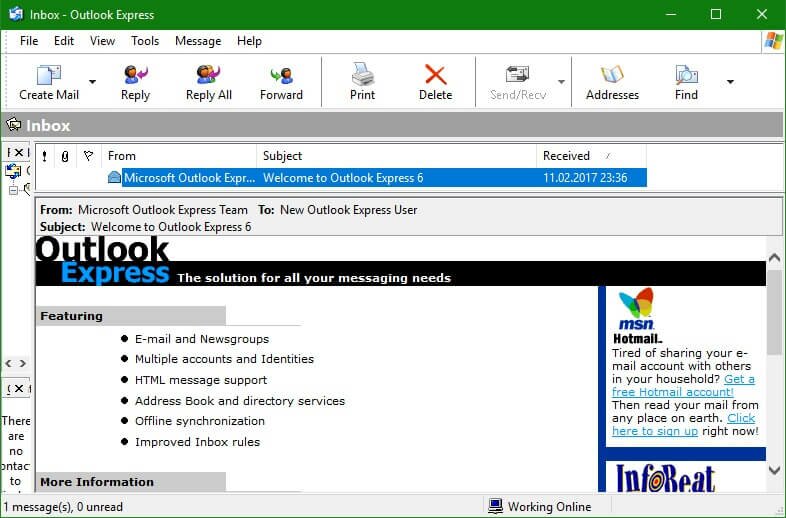This screenshot has width=786, height=518.
Task: Print the current message
Action: (362, 83)
